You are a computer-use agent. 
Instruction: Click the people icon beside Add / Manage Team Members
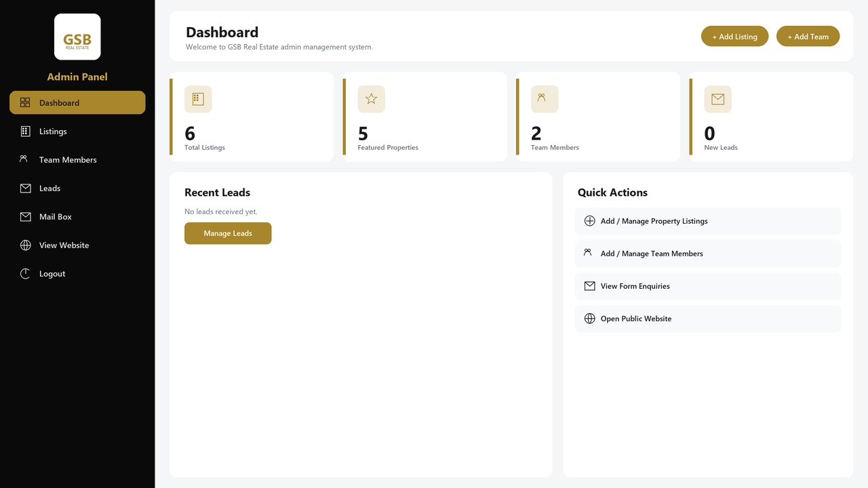point(588,253)
